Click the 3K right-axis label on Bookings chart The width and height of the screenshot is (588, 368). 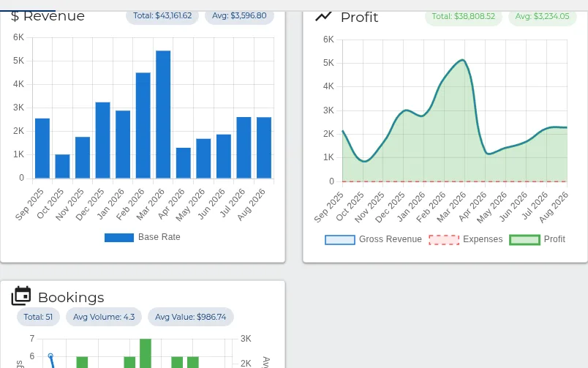coord(246,339)
